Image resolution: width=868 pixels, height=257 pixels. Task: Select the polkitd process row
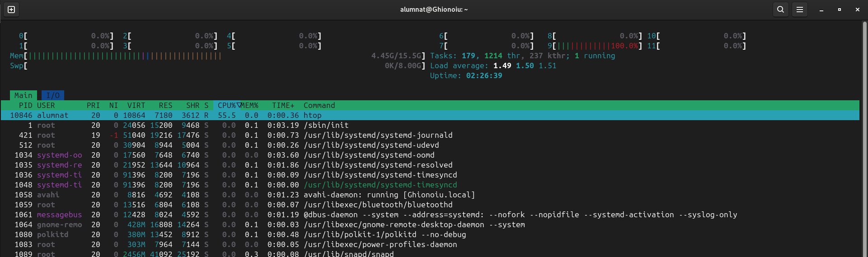[x=384, y=234]
